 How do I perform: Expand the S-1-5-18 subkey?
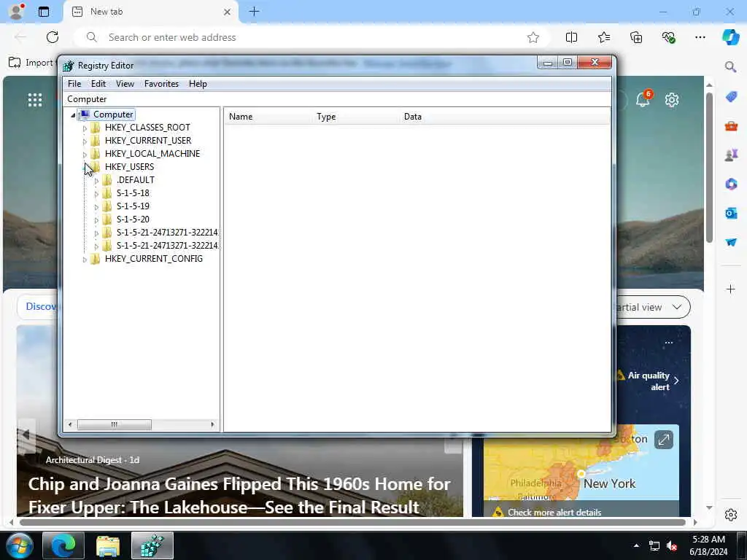96,194
